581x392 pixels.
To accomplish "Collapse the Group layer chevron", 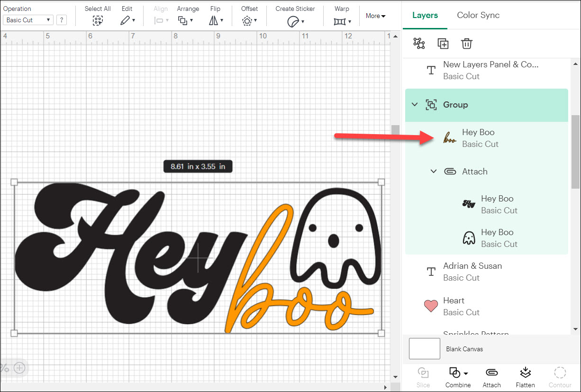I will point(415,105).
